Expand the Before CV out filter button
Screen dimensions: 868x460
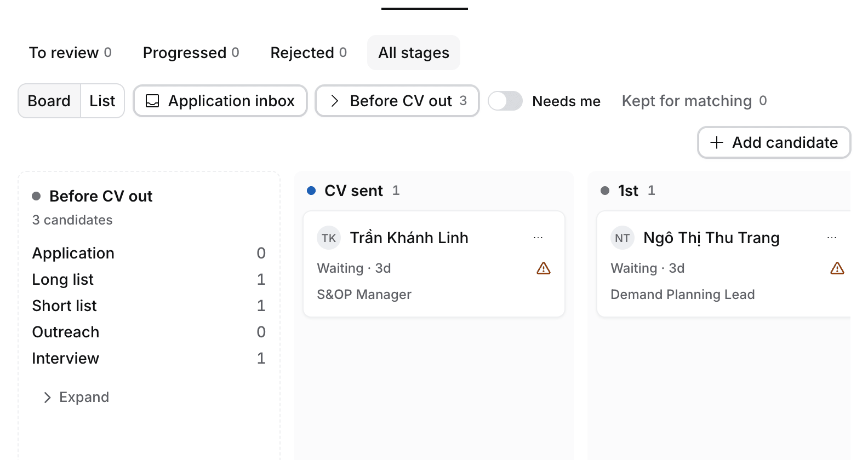(397, 101)
